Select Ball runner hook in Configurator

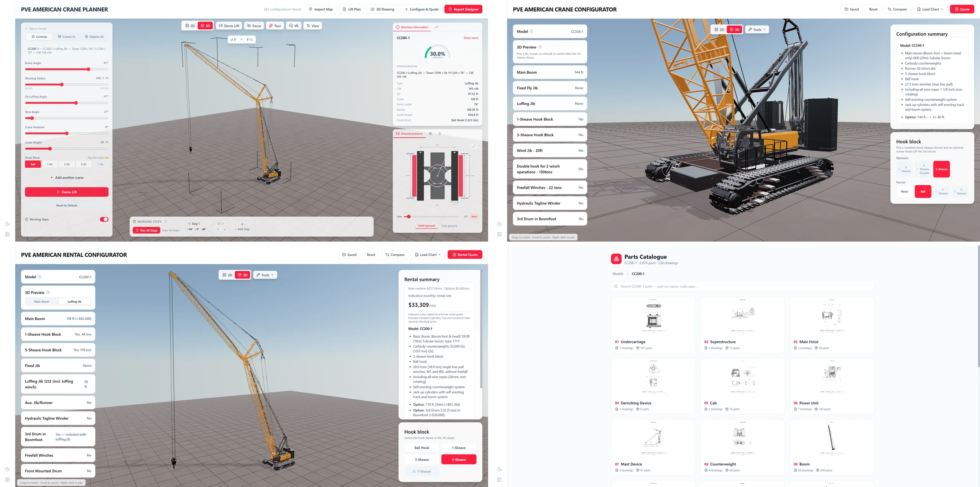pyautogui.click(x=923, y=191)
